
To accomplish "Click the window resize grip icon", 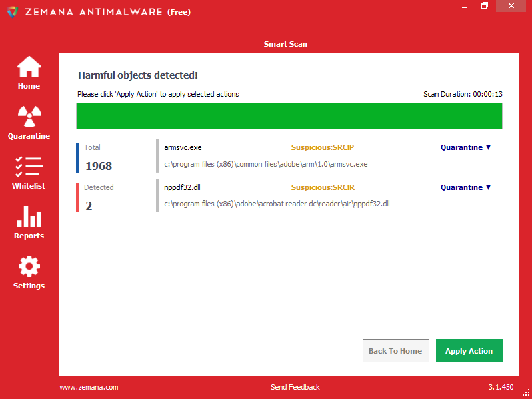I will coord(526,392).
